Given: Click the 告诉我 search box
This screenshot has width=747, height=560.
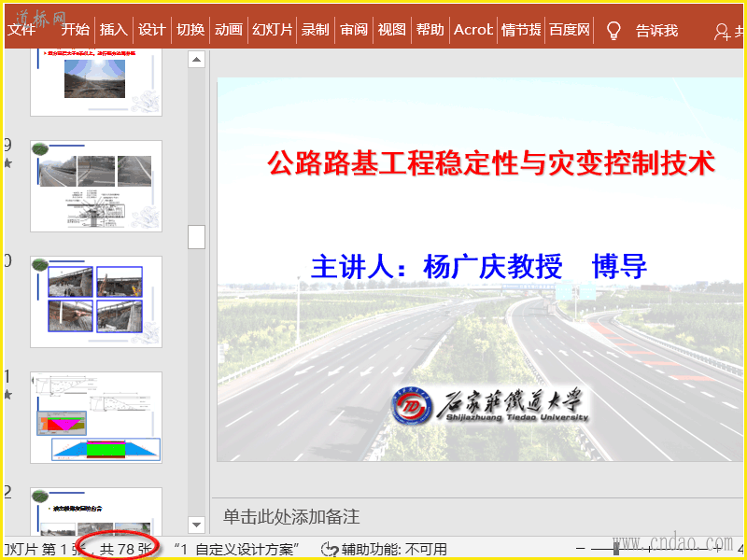Looking at the screenshot, I should [656, 31].
